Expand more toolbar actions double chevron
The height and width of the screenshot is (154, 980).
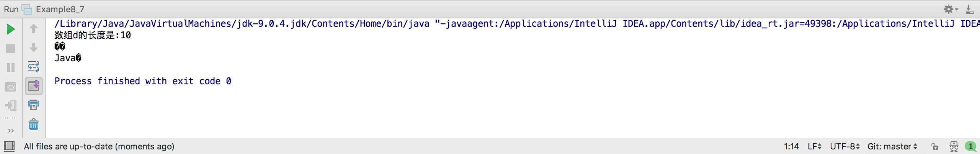11,131
